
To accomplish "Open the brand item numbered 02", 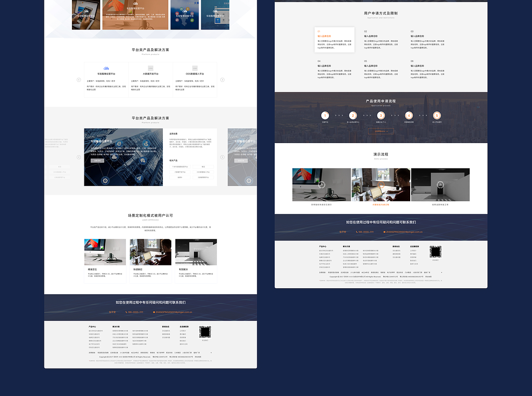I will click(381, 40).
